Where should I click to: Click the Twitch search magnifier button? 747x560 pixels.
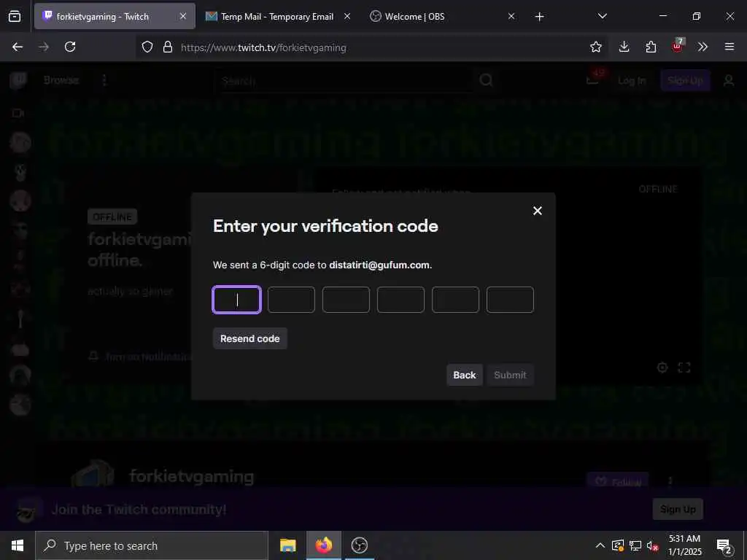(486, 80)
